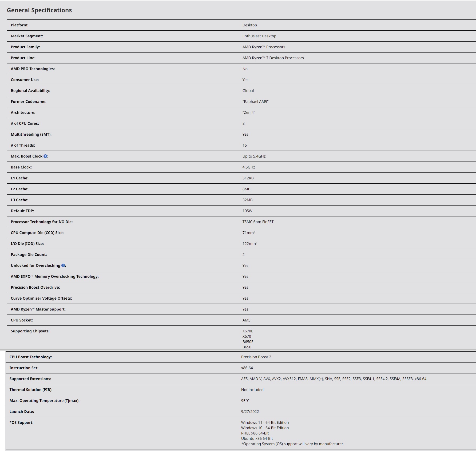Select the '16' threads value
Viewport: 476px width, 451px height.
[245, 145]
